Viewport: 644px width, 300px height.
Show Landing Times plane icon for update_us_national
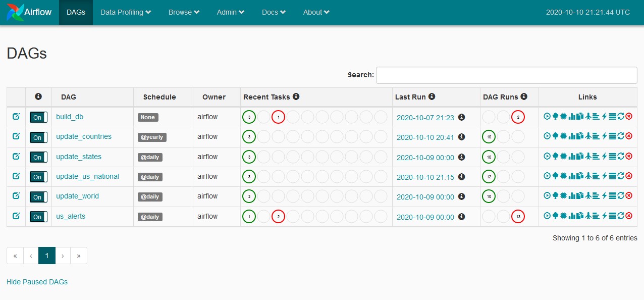coord(588,176)
